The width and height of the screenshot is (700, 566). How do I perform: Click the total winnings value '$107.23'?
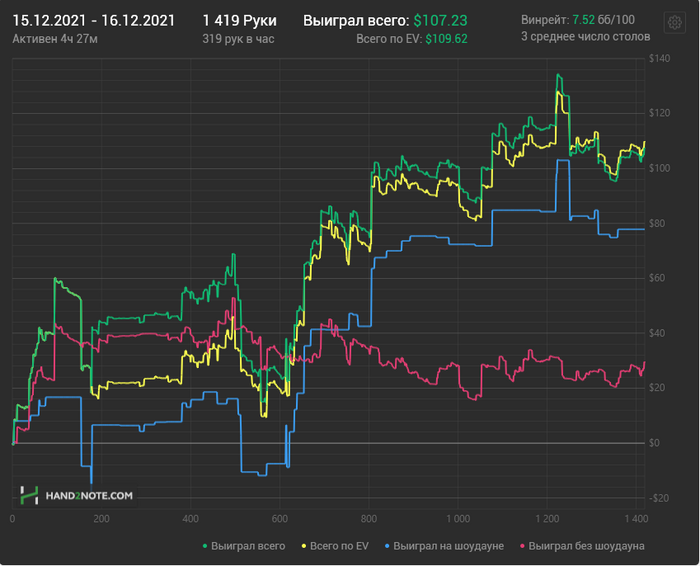click(440, 21)
